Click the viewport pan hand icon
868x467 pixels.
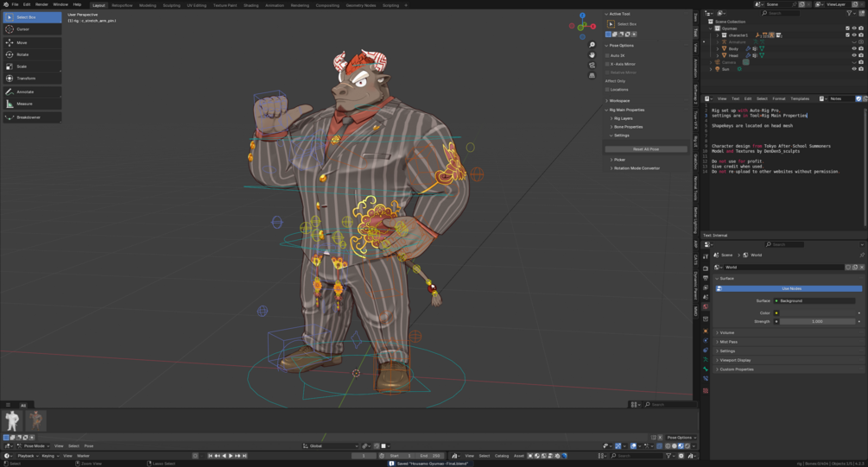[x=592, y=54]
